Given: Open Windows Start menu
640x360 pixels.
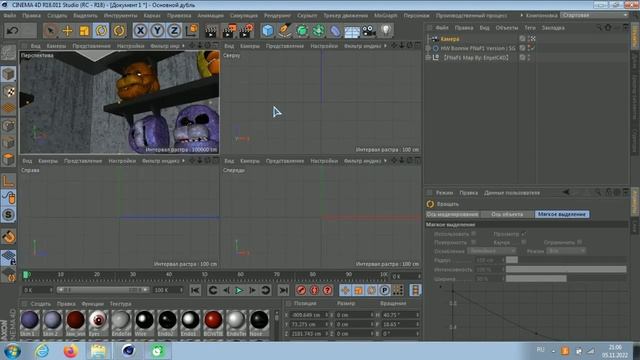Looking at the screenshot, I should [x=12, y=351].
